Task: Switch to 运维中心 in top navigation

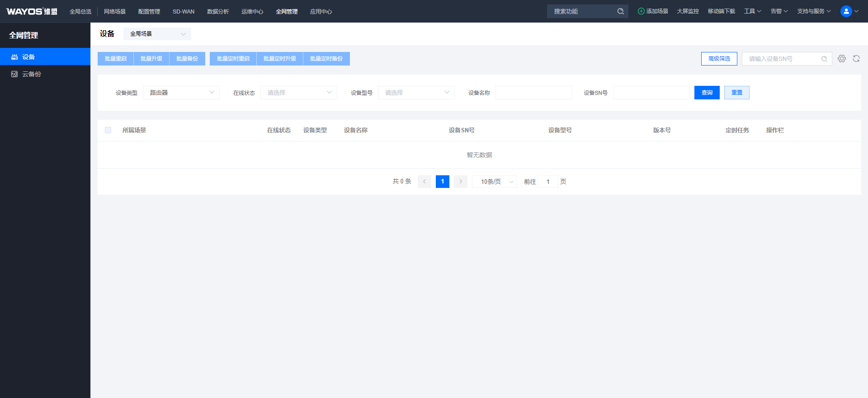Action: click(x=252, y=11)
